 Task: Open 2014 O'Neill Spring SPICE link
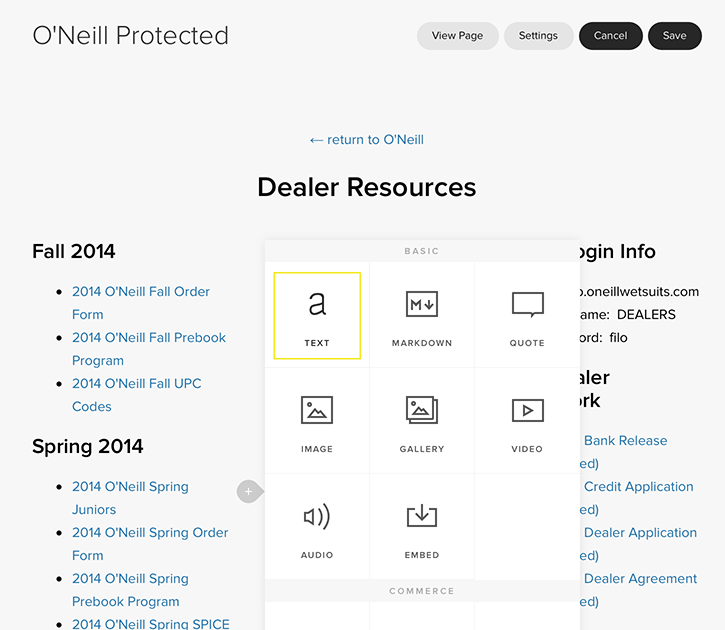(x=150, y=624)
